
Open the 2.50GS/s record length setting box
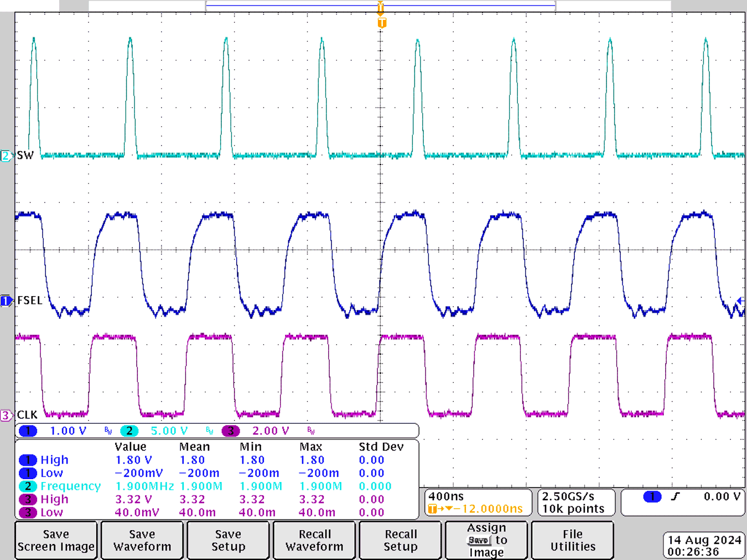point(576,502)
